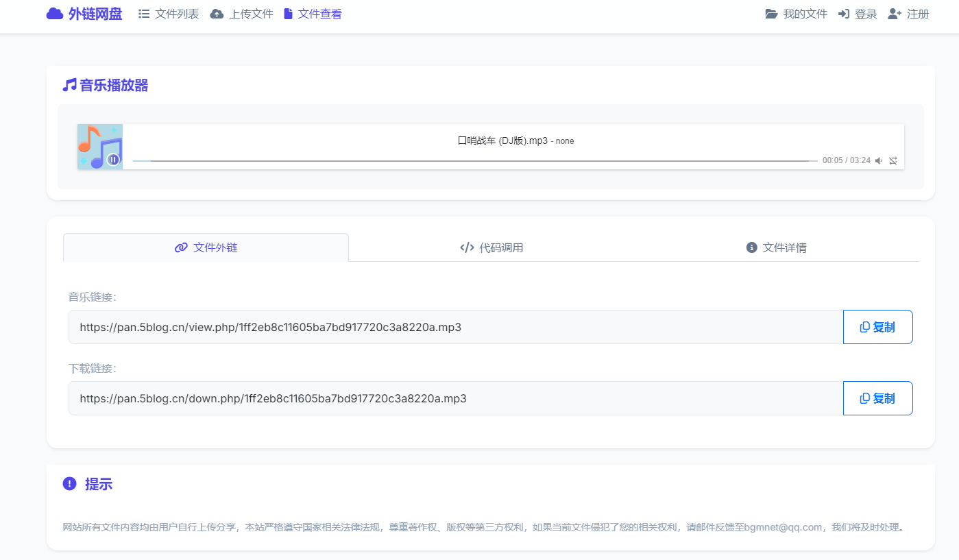This screenshot has width=959, height=560.
Task: Click the music note icon beside 音乐播放器
Action: pyautogui.click(x=69, y=85)
